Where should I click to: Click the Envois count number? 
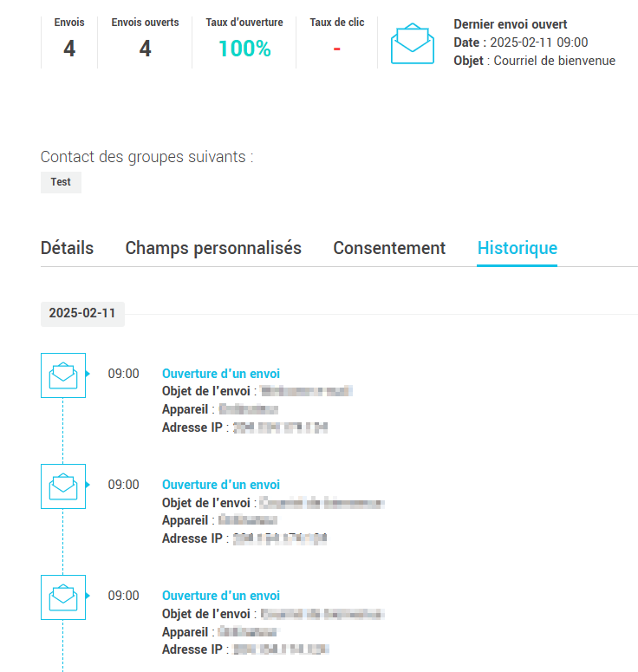pyautogui.click(x=69, y=49)
